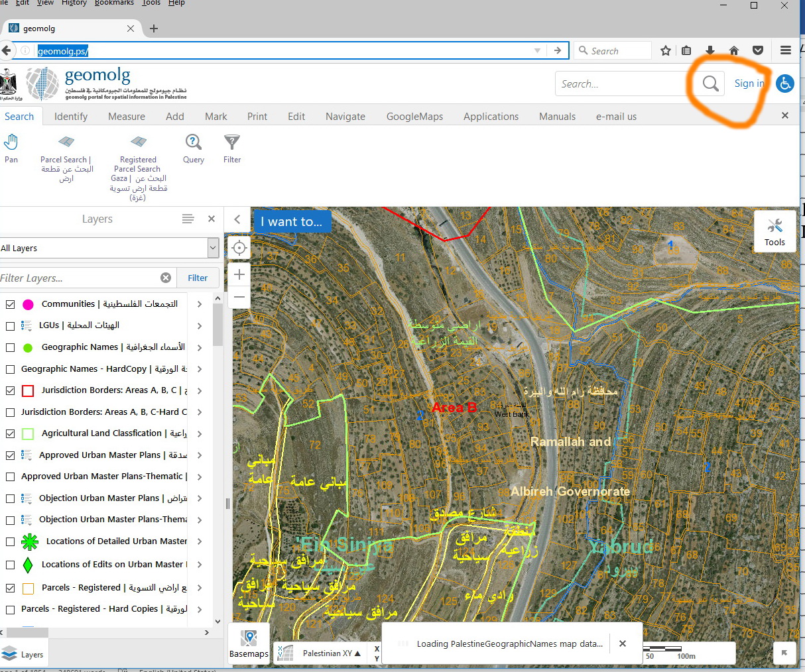
Task: Switch to the Applications tab
Action: tap(491, 116)
